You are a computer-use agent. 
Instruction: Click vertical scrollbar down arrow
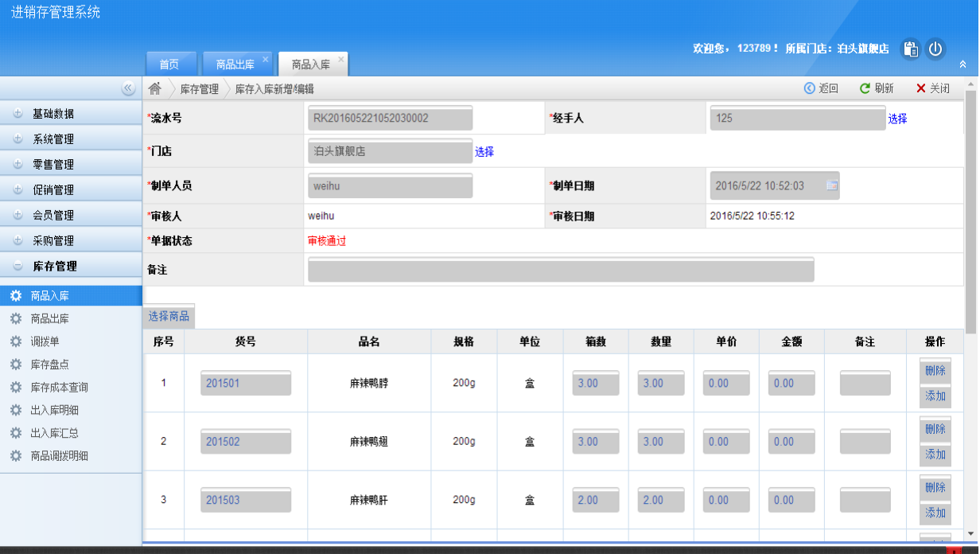click(x=971, y=533)
